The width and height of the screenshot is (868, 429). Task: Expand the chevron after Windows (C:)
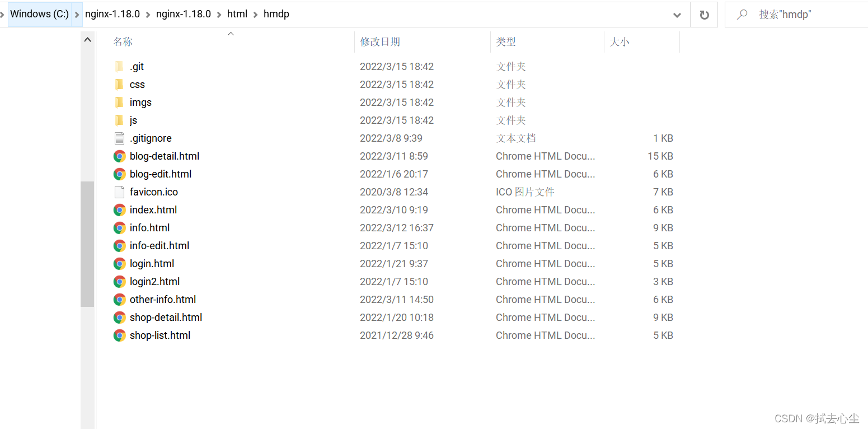coord(77,15)
